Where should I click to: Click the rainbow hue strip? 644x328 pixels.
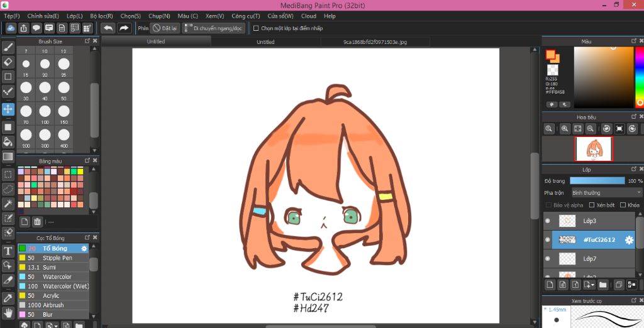[640, 77]
